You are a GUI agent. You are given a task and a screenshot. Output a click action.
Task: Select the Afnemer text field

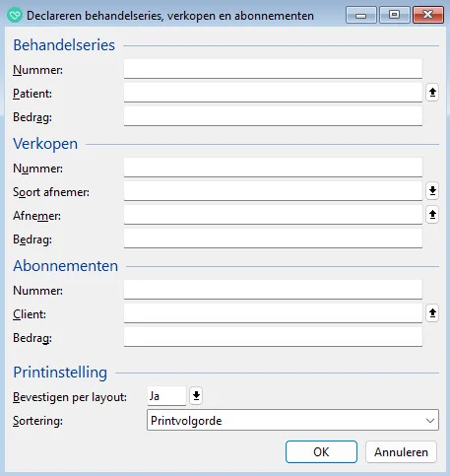click(x=273, y=215)
